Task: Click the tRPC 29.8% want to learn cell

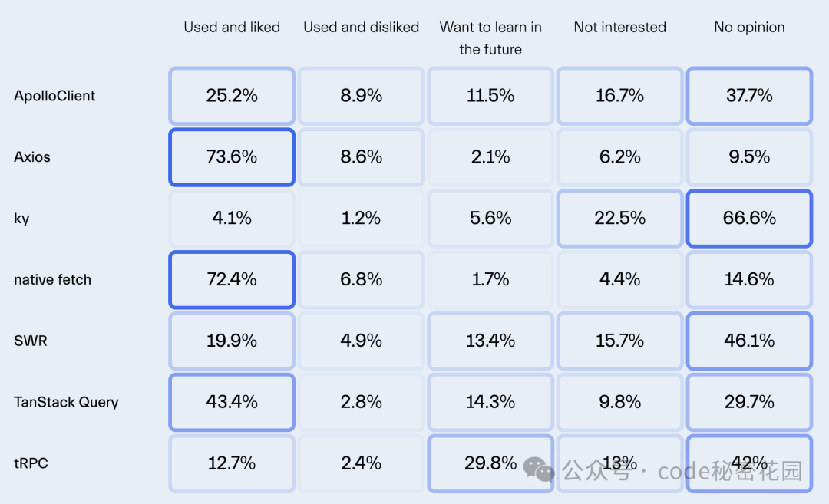Action: point(490,463)
